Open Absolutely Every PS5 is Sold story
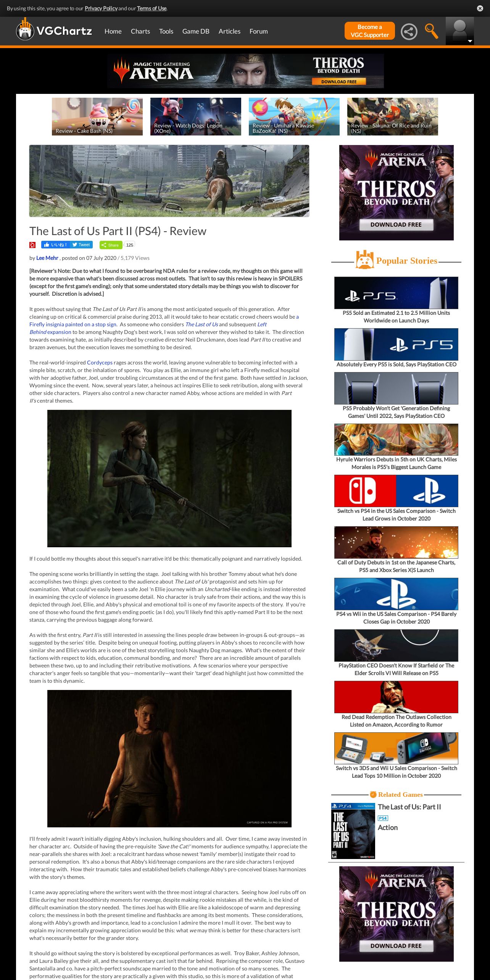490x980 pixels. 396,364
